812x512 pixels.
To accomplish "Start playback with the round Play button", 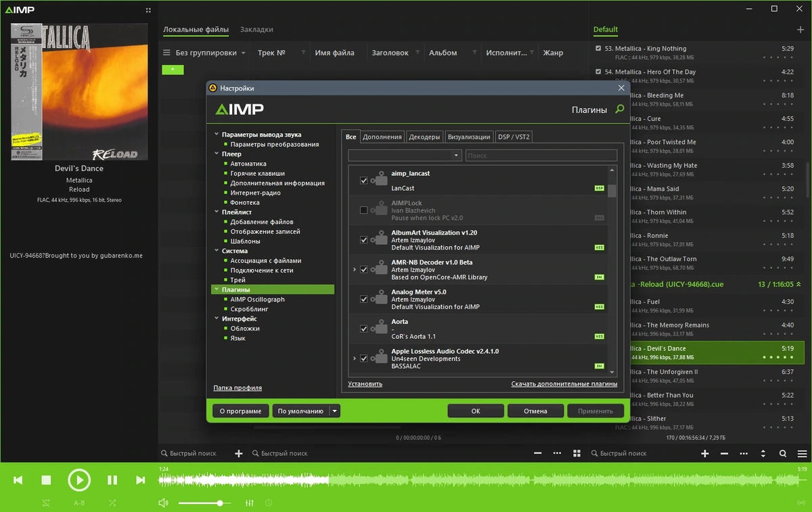I will [x=79, y=480].
